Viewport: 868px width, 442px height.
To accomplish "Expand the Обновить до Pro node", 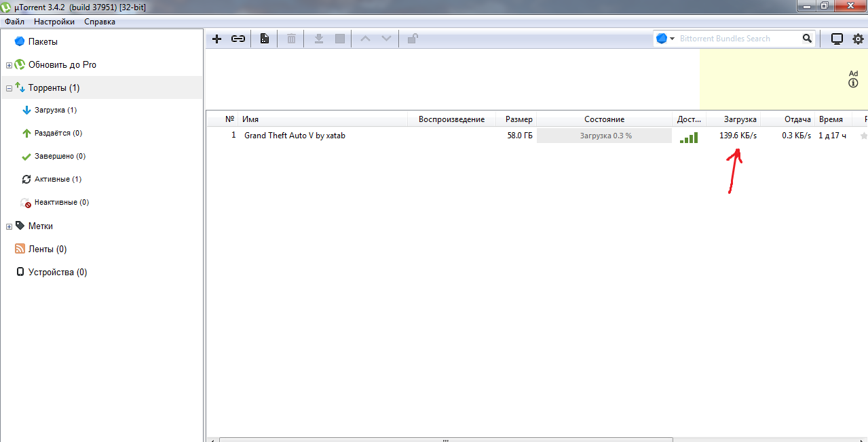I will pos(9,65).
